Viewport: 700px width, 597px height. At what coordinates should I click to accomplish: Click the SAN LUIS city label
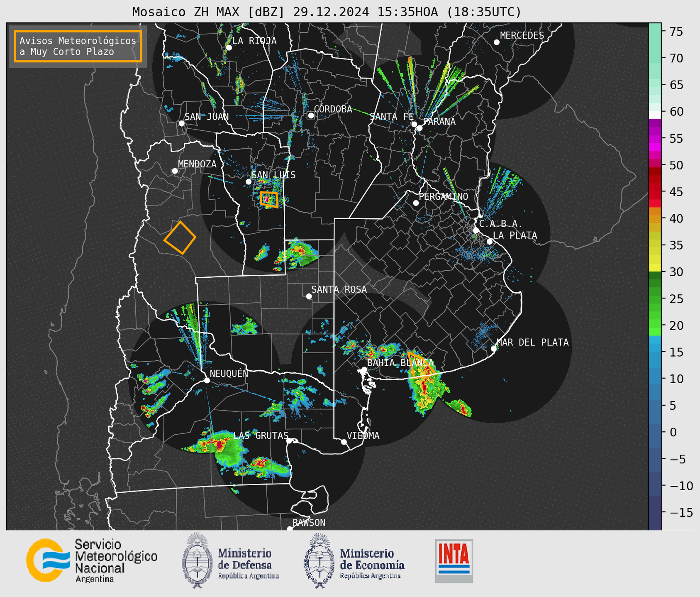coord(274,175)
